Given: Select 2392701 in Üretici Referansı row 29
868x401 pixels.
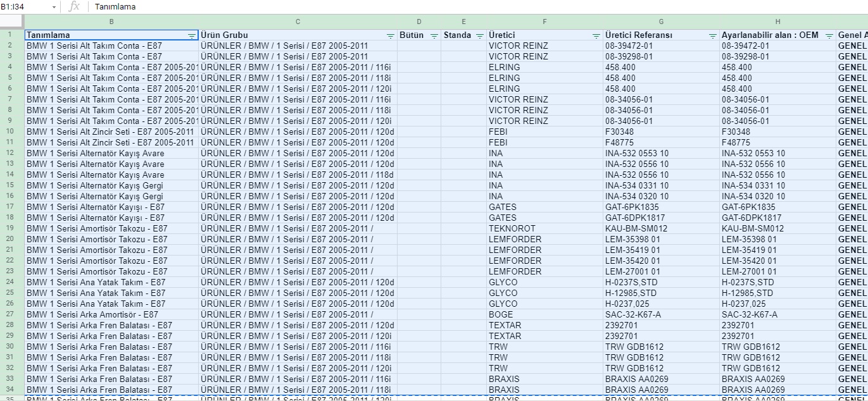Looking at the screenshot, I should pos(662,336).
